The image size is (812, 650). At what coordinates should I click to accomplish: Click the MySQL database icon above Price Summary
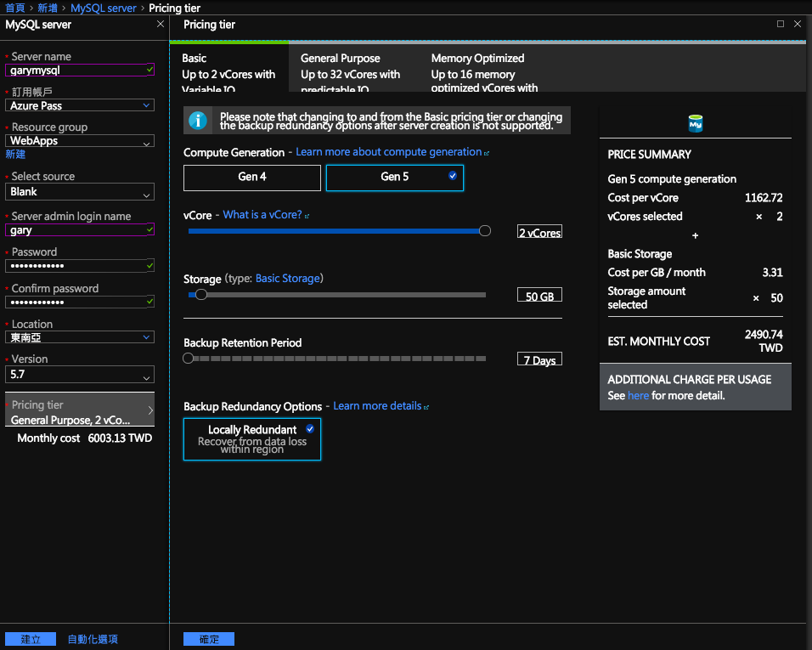pos(696,123)
